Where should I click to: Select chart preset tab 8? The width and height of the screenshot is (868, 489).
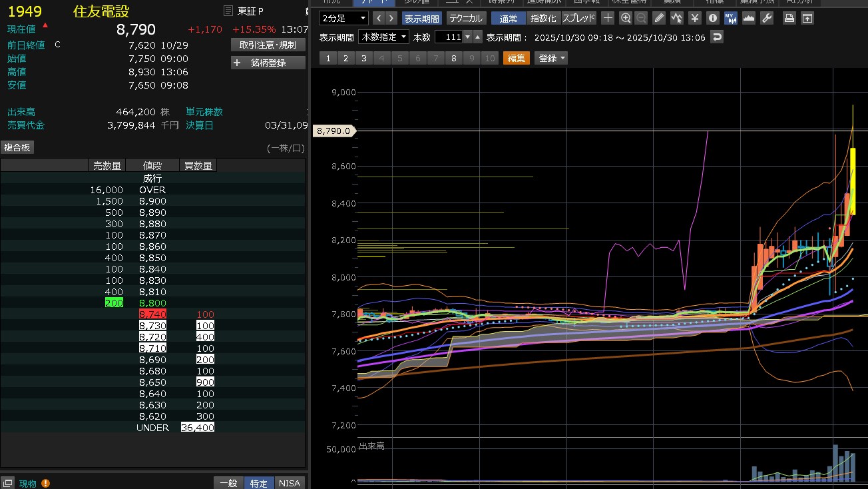[x=454, y=58]
